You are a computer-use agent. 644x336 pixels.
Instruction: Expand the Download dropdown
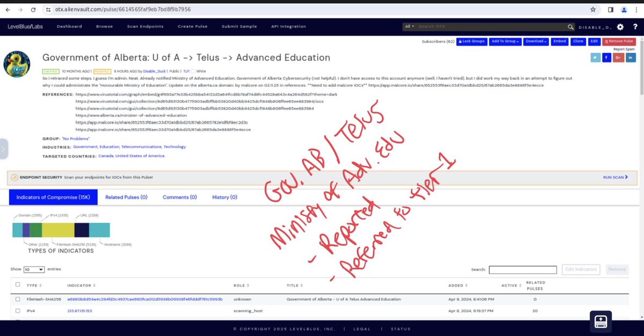(x=536, y=41)
